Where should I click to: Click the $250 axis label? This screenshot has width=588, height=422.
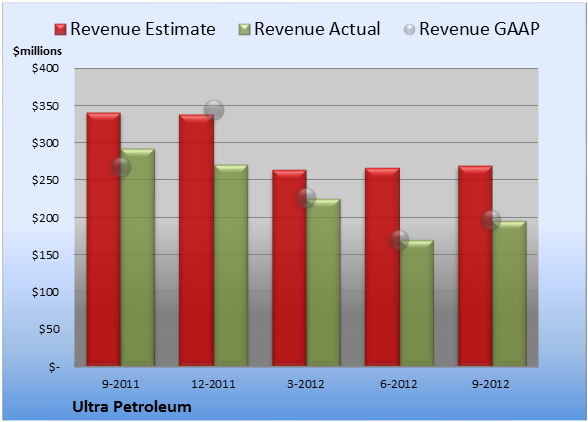(x=45, y=180)
